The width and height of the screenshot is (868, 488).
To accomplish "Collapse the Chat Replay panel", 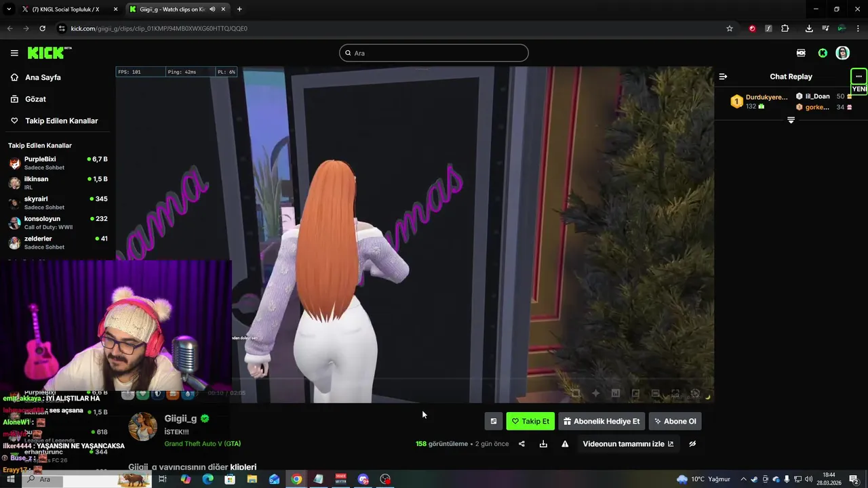I will pos(723,77).
